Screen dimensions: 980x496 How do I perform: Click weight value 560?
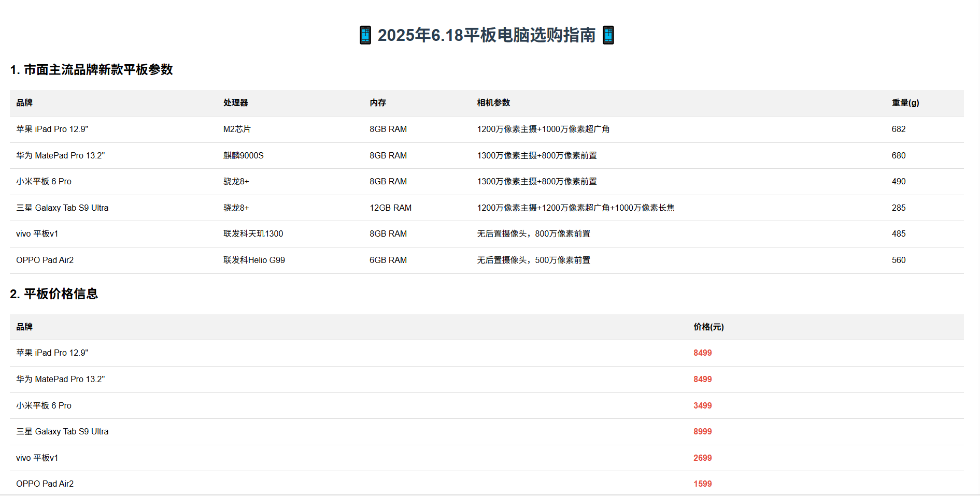click(x=899, y=260)
